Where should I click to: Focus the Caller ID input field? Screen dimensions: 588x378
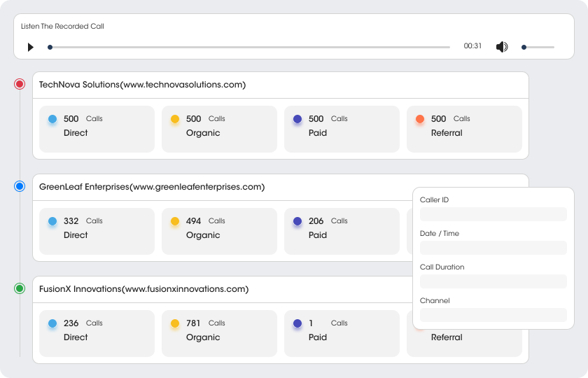click(493, 214)
